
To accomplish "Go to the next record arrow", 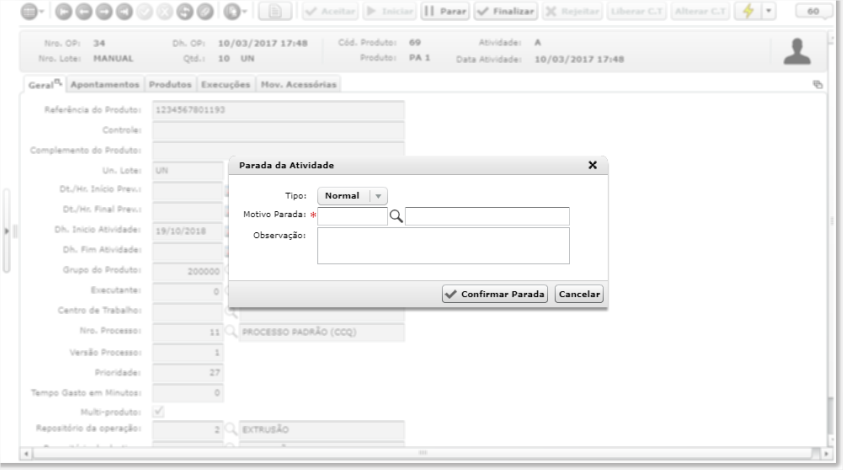I will click(104, 11).
